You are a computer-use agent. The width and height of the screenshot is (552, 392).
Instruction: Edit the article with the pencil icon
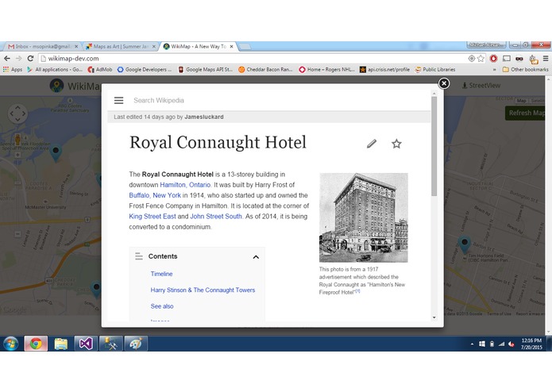pyautogui.click(x=372, y=144)
